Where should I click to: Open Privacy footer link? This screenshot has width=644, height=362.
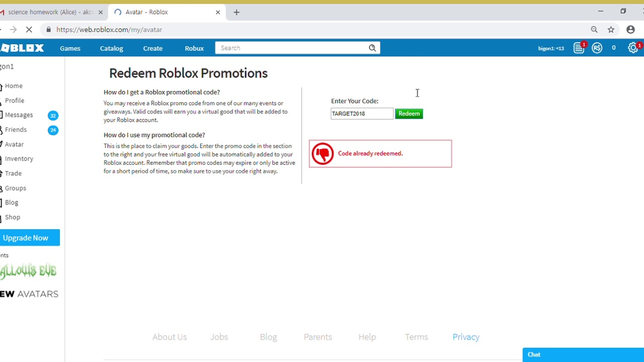click(x=466, y=337)
